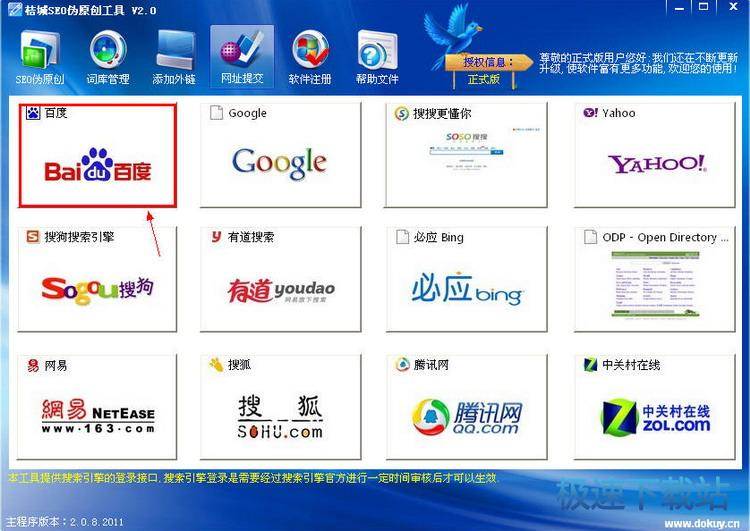Image resolution: width=750 pixels, height=531 pixels.
Task: Click the Google card title text
Action: 247,113
